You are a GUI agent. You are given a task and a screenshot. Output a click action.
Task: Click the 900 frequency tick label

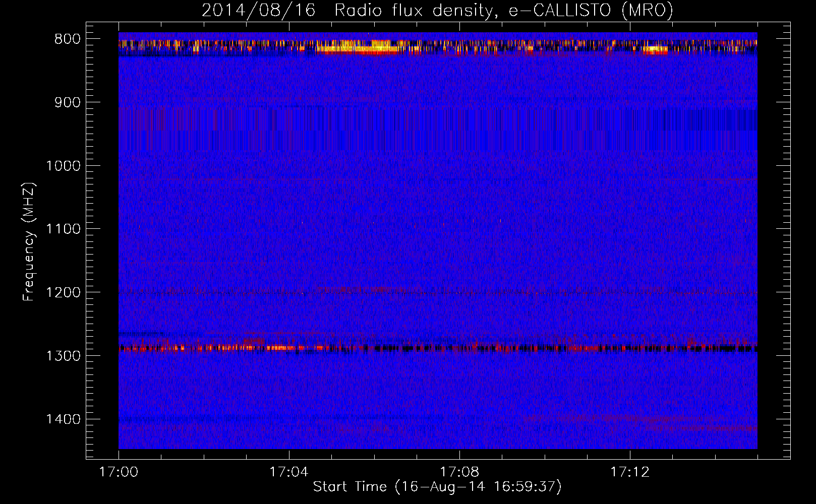click(x=68, y=102)
